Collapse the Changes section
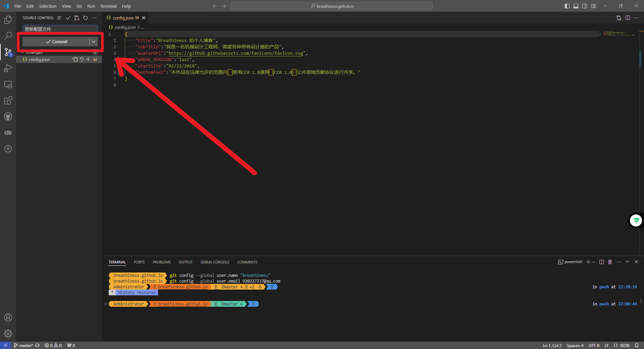Image resolution: width=644 pixels, height=349 pixels. click(23, 52)
